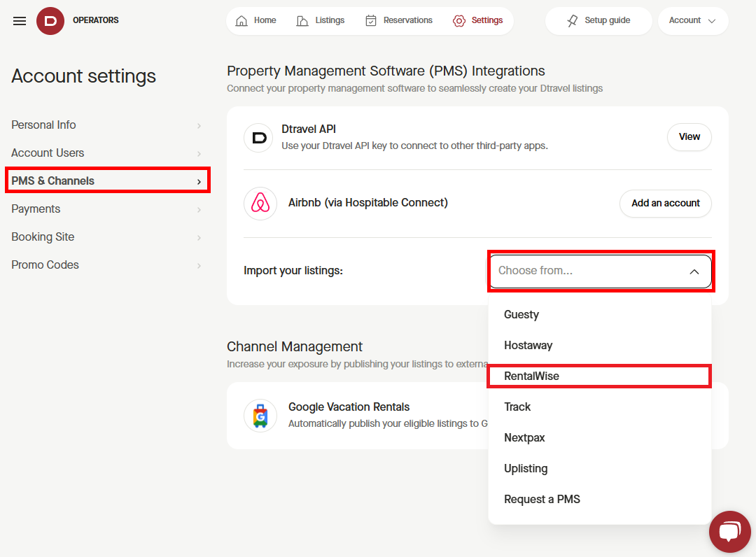The image size is (756, 557).
Task: Select Track from the dropdown
Action: 600,407
